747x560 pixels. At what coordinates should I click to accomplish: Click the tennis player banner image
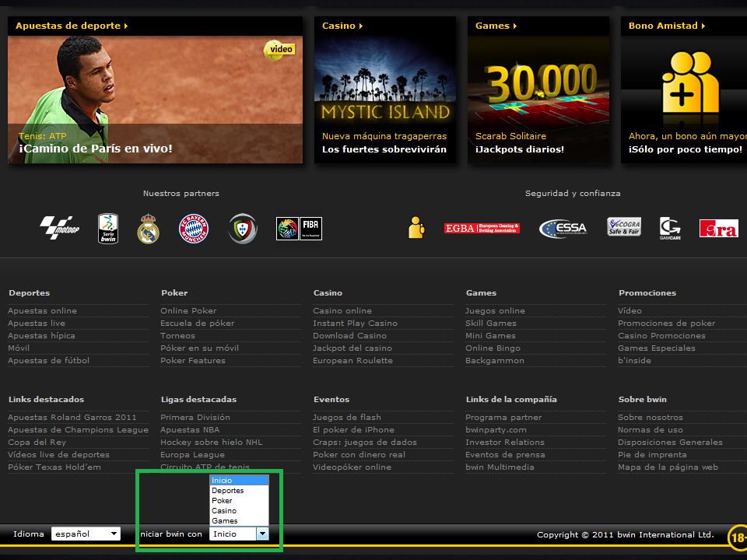[156, 100]
